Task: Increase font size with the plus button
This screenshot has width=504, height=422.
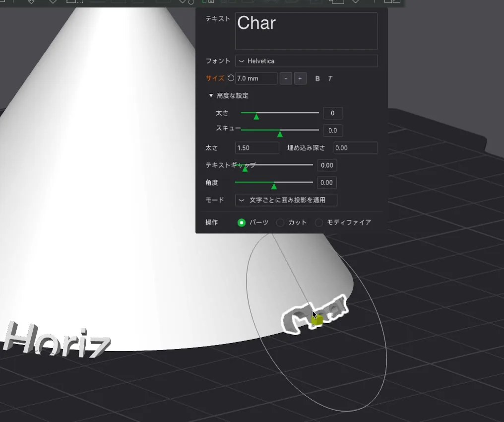Action: click(300, 78)
